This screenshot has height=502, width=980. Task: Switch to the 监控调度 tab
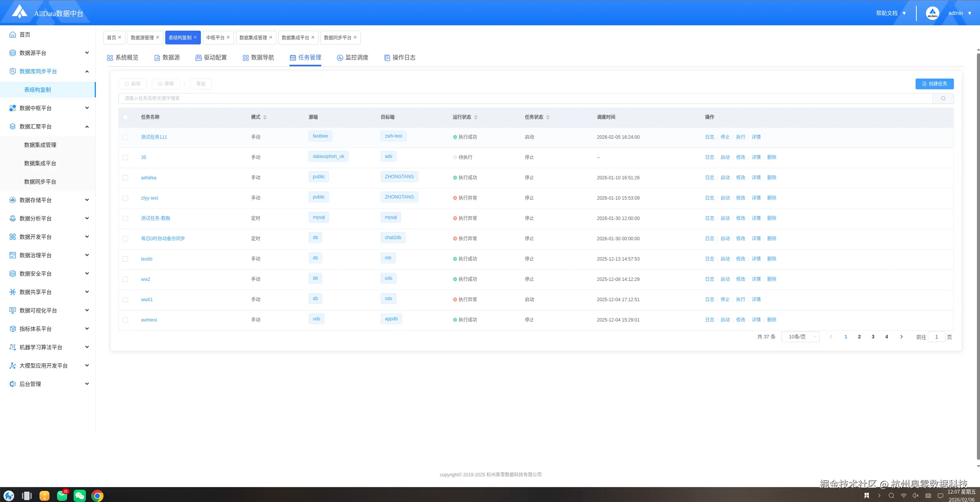click(352, 57)
